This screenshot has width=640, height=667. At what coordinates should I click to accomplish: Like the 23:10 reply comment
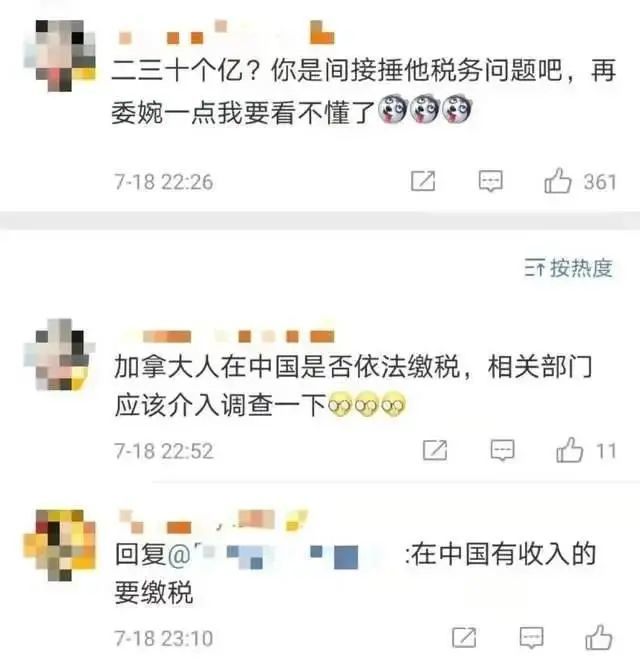point(599,637)
